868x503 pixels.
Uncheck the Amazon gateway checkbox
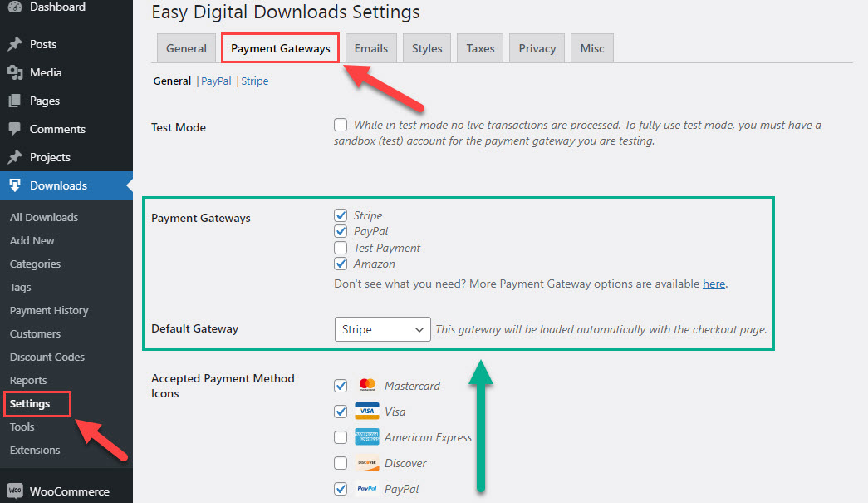tap(341, 264)
